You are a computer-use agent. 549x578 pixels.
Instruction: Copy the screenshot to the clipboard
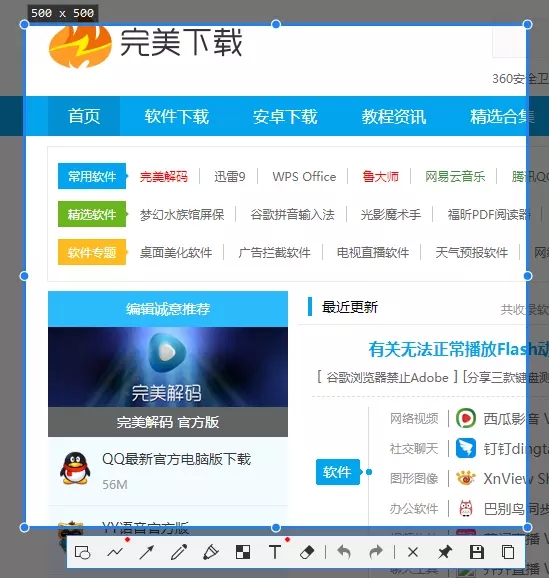tap(508, 552)
